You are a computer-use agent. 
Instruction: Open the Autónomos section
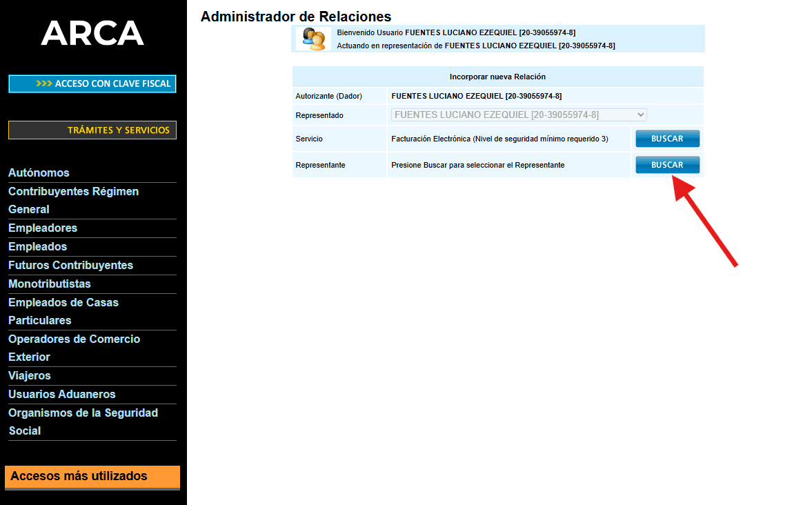(x=39, y=173)
